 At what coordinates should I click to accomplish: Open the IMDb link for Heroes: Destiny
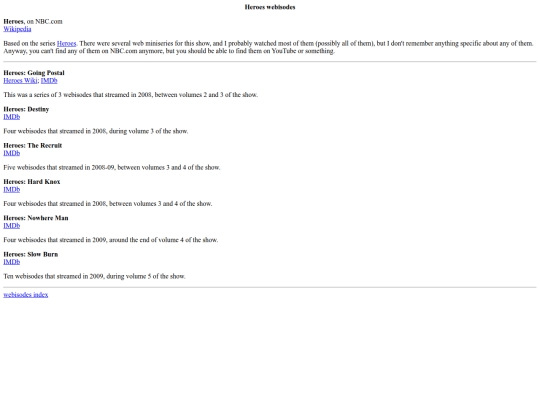point(12,117)
